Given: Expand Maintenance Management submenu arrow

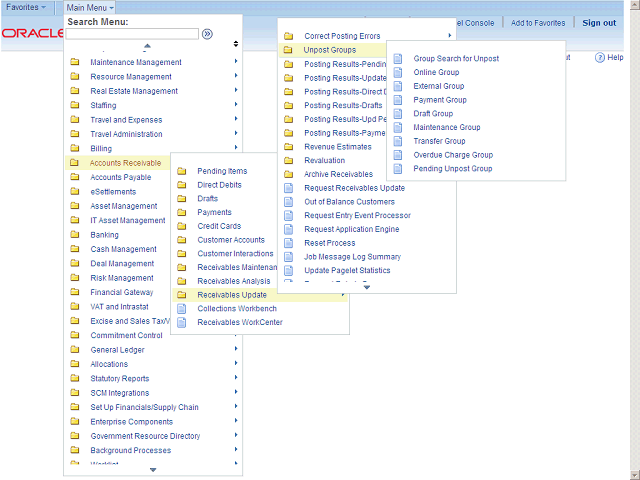Looking at the screenshot, I should (x=236, y=61).
